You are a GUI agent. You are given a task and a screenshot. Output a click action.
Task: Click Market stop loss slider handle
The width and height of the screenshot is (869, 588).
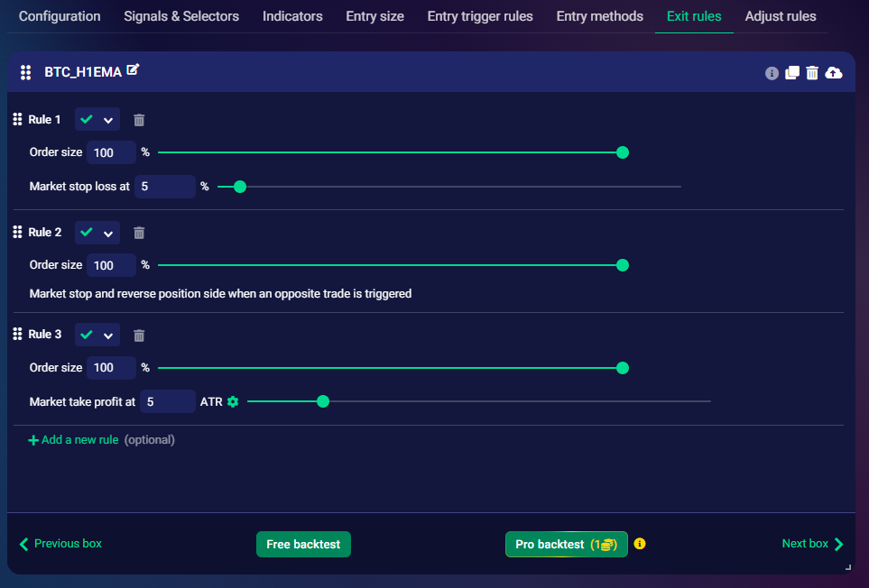(239, 187)
